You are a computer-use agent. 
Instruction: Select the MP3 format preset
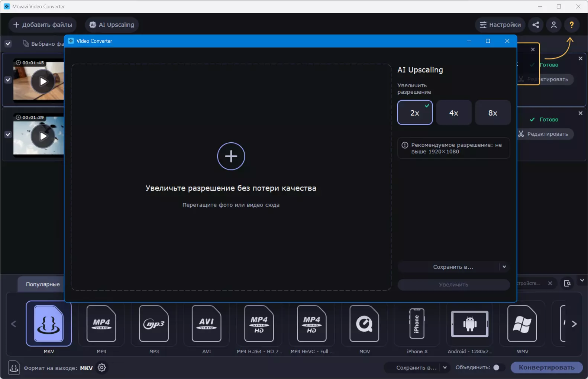[154, 324]
